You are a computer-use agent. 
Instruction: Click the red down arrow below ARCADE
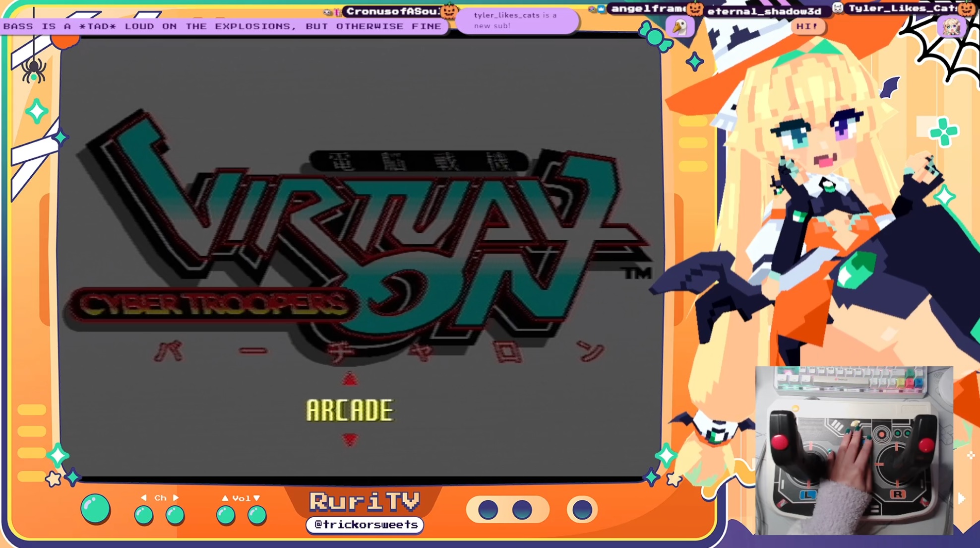point(350,439)
